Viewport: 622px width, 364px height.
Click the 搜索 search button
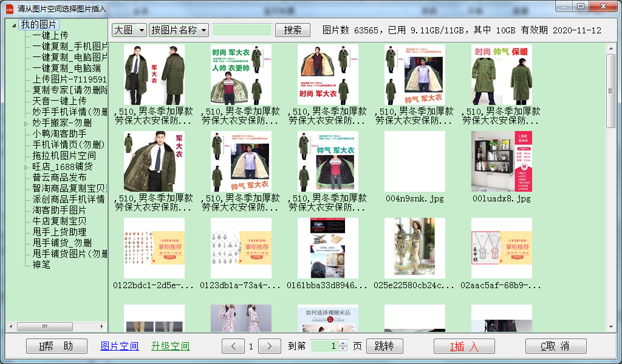[x=292, y=30]
